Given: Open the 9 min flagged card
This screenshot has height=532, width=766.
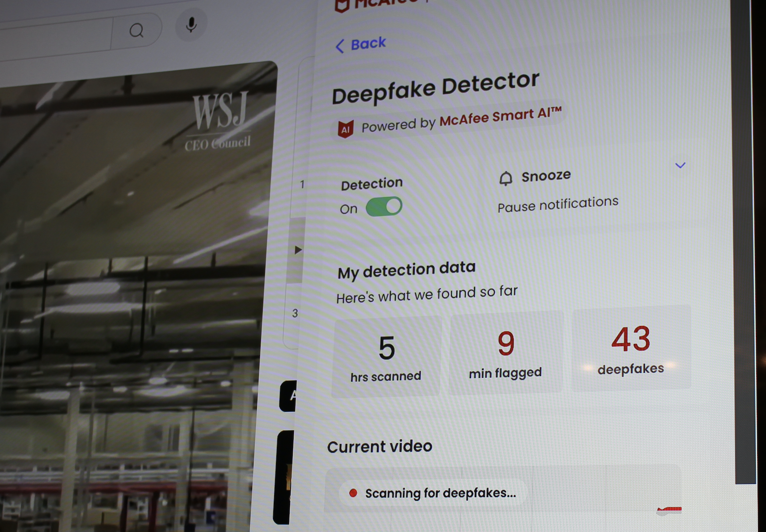Looking at the screenshot, I should (506, 352).
